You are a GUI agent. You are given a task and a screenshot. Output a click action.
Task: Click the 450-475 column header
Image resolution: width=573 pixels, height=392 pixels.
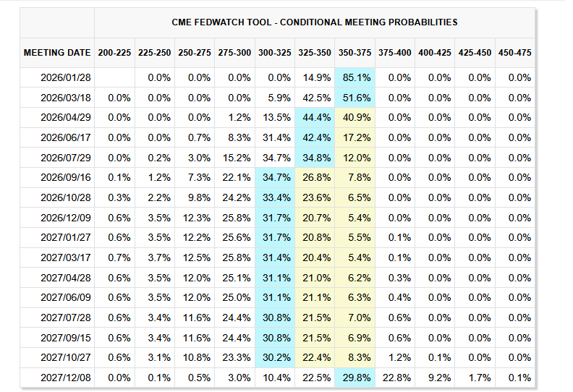[x=514, y=53]
